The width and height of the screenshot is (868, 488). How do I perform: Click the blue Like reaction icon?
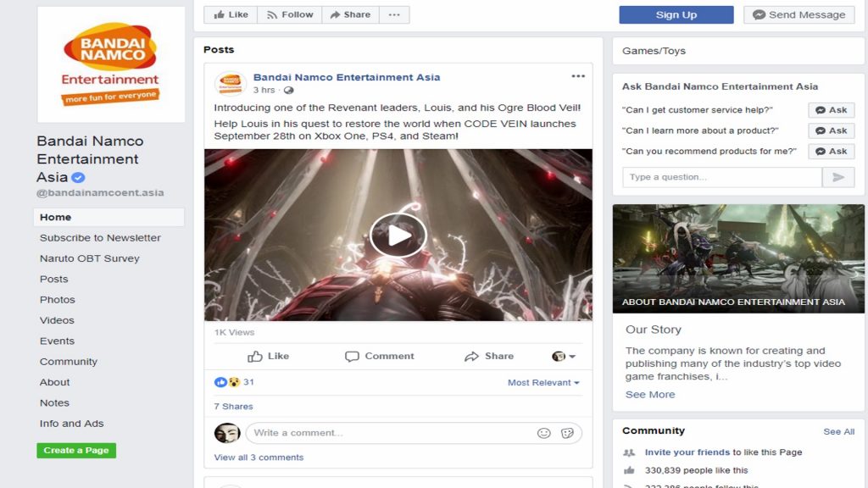[x=220, y=382]
